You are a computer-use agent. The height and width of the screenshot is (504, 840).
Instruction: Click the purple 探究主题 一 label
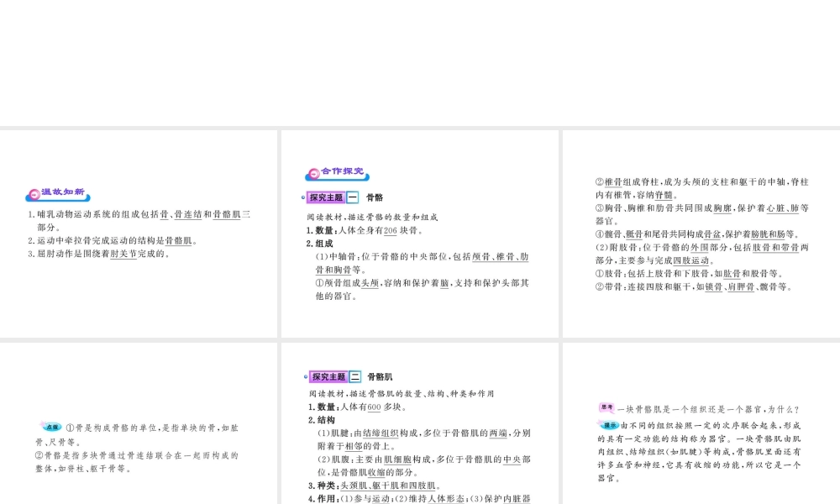333,197
